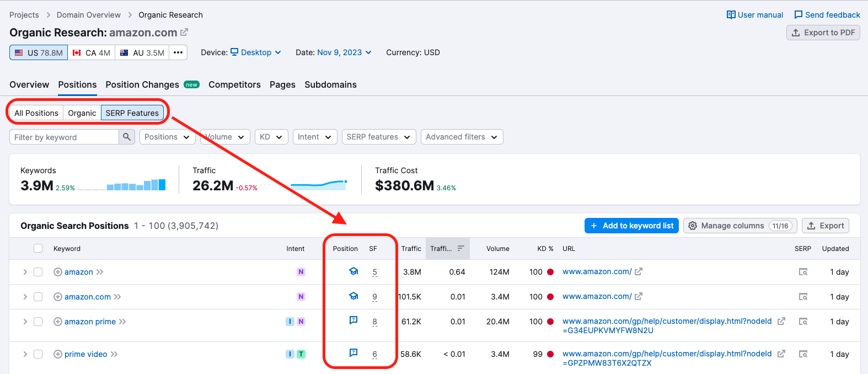Click knowledge panel position icon in amazon.com row

353,296
